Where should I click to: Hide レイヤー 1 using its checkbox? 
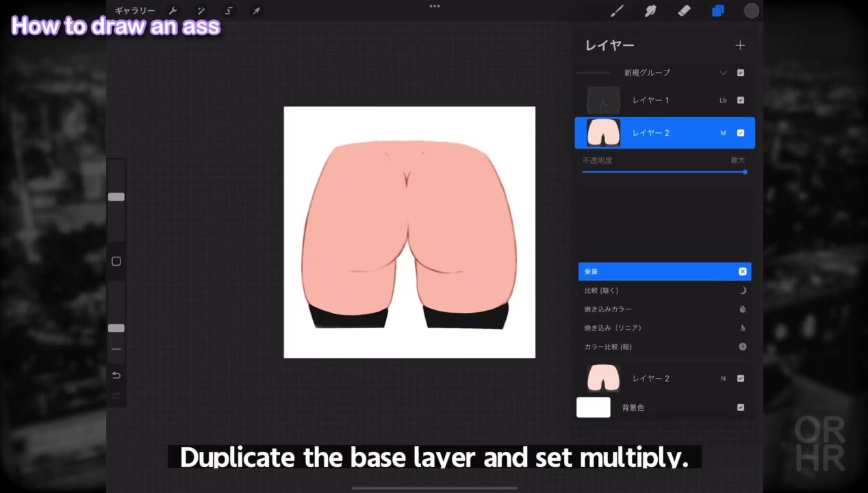(741, 100)
